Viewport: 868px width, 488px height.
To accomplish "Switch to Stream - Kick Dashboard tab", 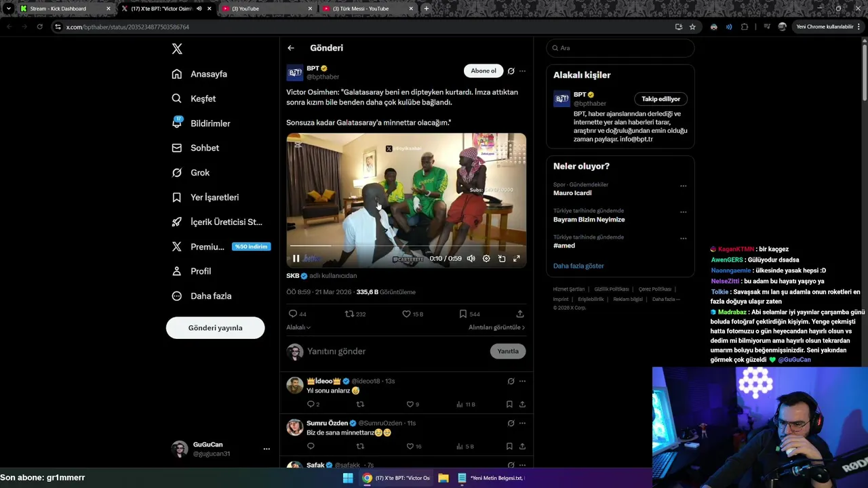I will (x=64, y=9).
